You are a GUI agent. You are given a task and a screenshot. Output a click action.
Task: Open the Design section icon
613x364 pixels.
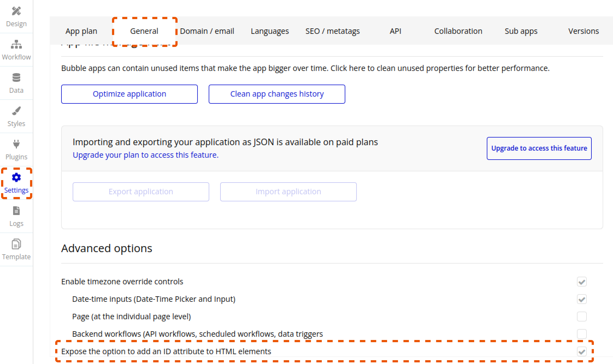tap(16, 11)
